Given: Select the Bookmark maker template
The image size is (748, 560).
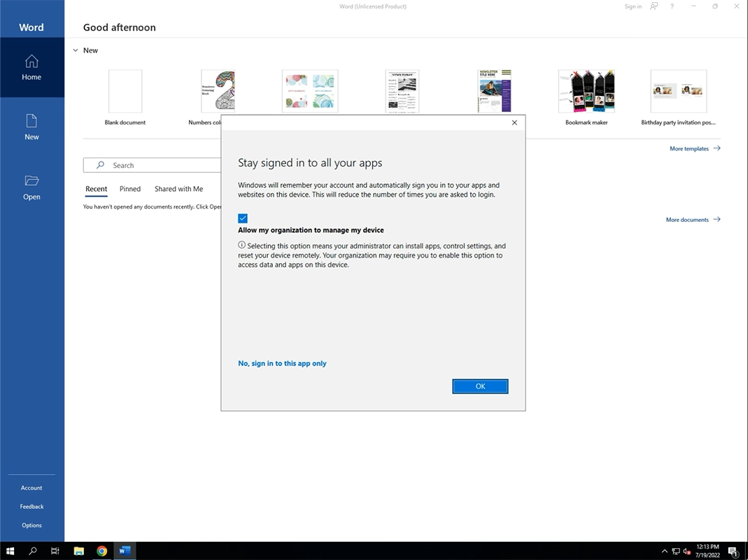Looking at the screenshot, I should (586, 97).
